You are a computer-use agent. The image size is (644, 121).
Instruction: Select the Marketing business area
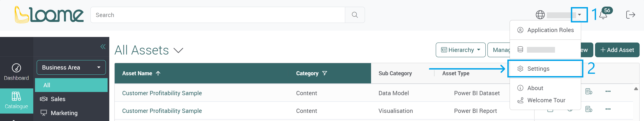[x=71, y=113]
